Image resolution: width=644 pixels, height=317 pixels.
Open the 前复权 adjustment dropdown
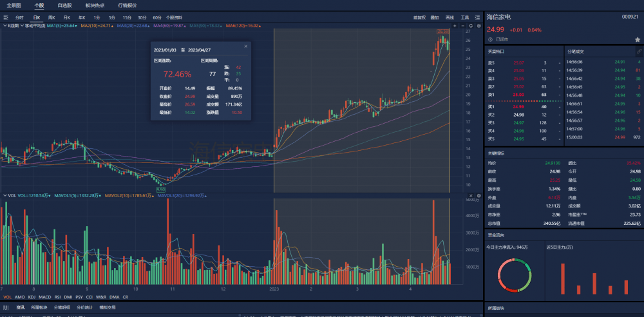419,17
